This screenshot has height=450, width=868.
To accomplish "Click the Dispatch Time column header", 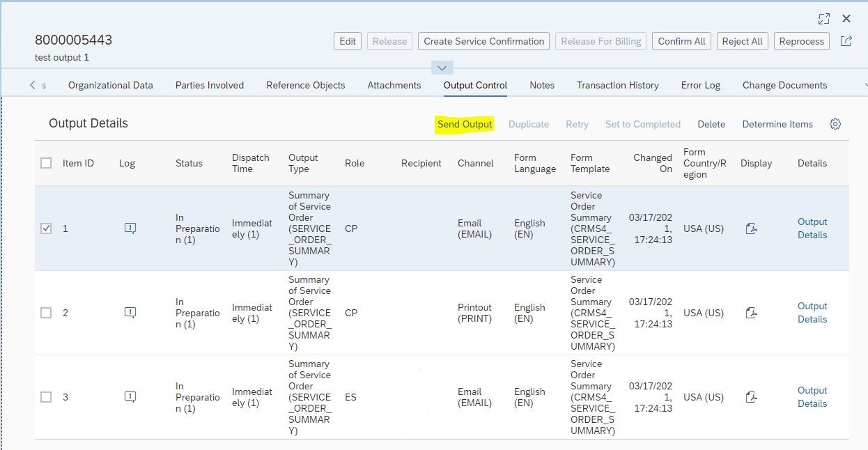I will coord(251,163).
